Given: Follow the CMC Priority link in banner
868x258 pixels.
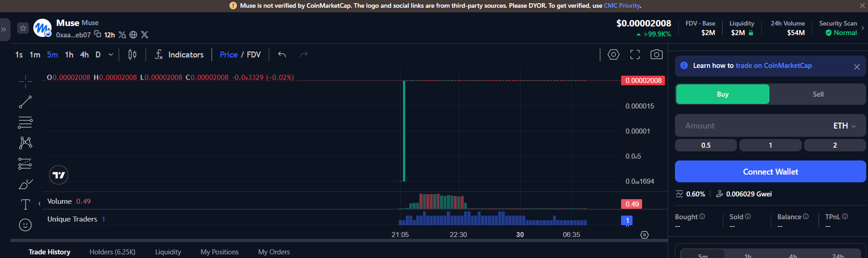Looking at the screenshot, I should [x=622, y=5].
